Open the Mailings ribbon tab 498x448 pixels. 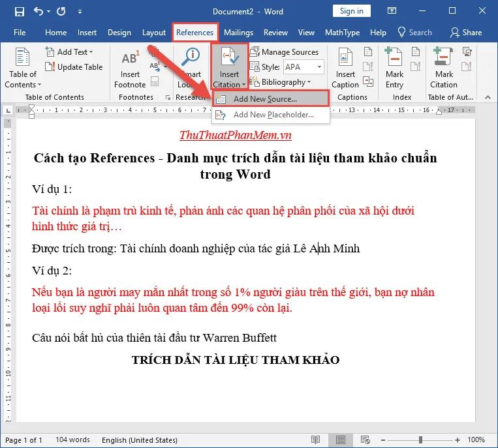pos(238,33)
